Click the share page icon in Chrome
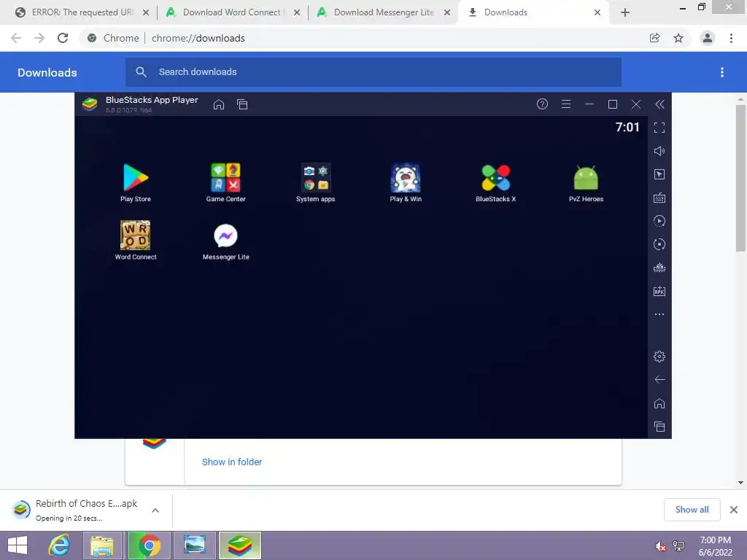 pyautogui.click(x=655, y=38)
